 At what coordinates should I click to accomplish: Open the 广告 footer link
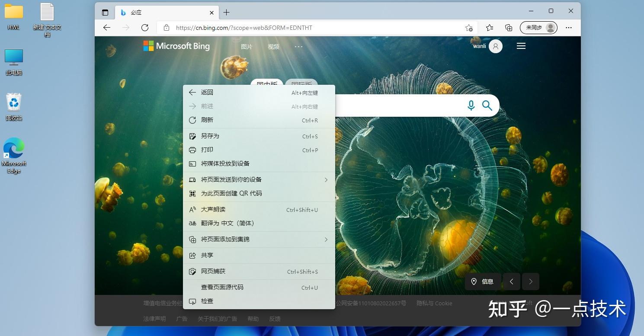click(x=182, y=319)
